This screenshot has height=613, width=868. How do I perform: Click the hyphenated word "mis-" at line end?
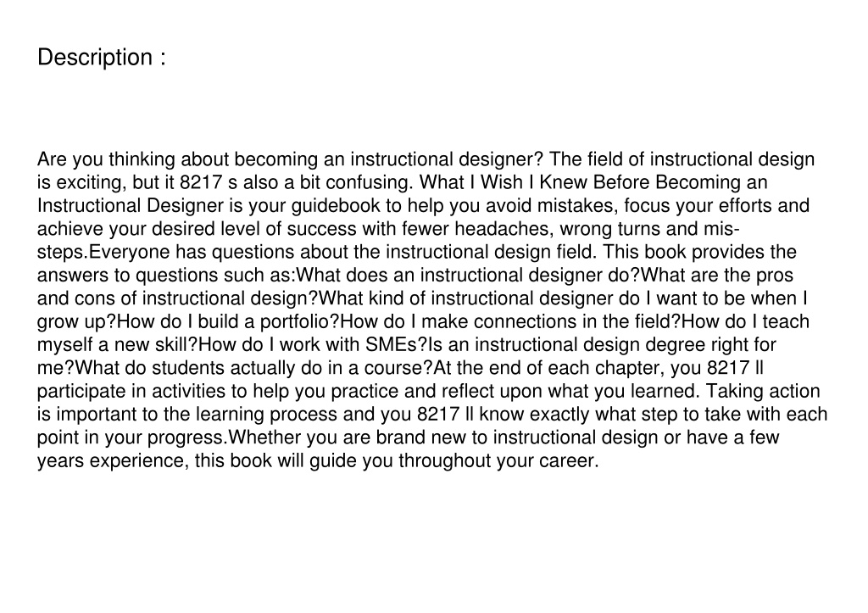[x=722, y=229]
